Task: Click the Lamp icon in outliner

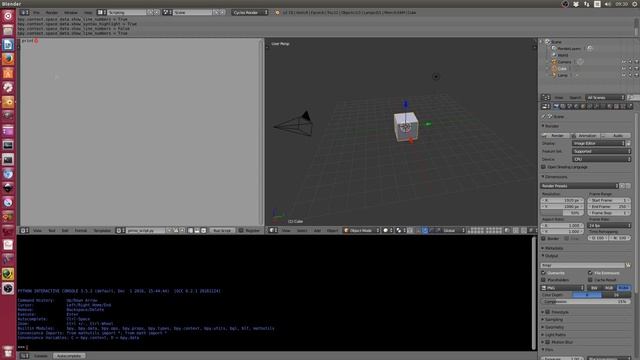Action: coord(554,75)
